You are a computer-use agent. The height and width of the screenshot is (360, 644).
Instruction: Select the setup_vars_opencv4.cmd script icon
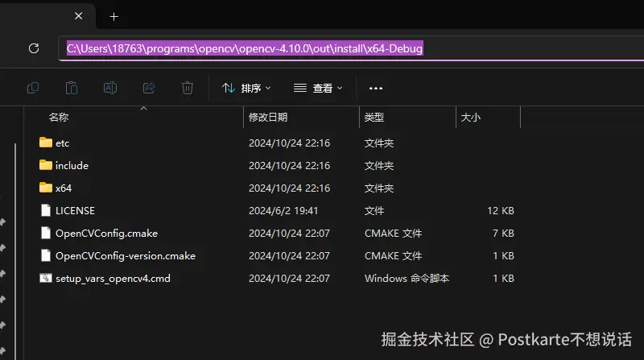tap(46, 278)
